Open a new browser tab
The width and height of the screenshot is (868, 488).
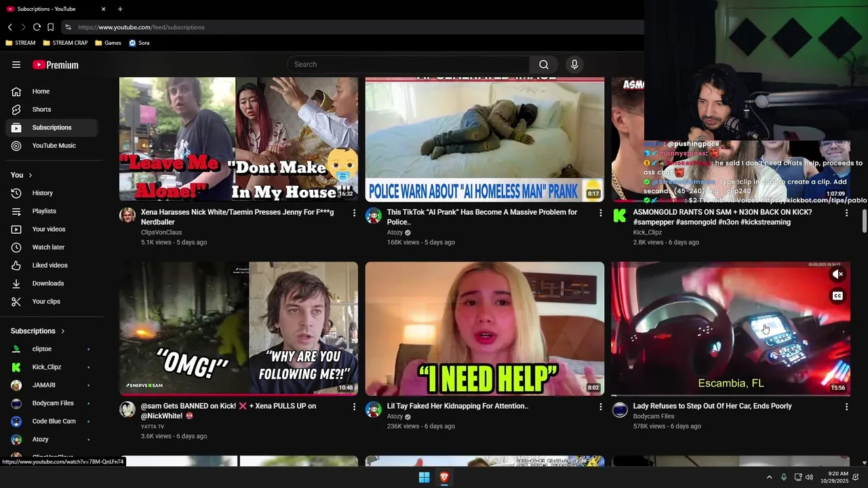120,9
